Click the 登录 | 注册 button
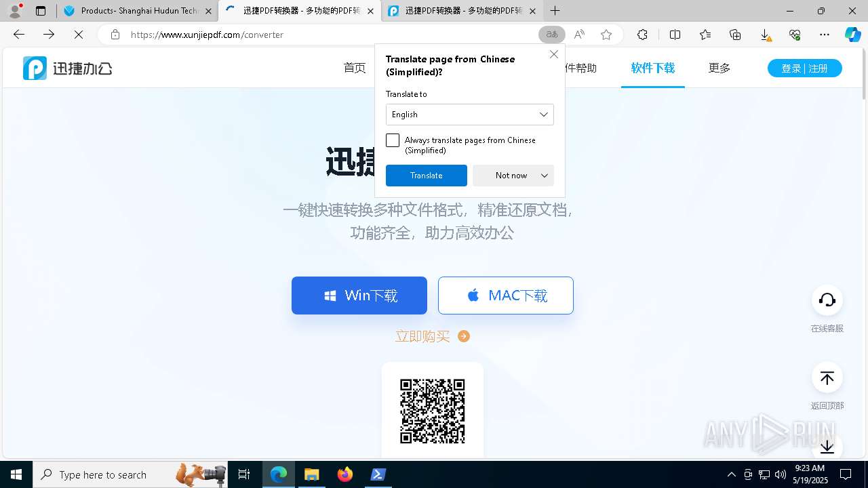This screenshot has width=868, height=488. [x=805, y=68]
